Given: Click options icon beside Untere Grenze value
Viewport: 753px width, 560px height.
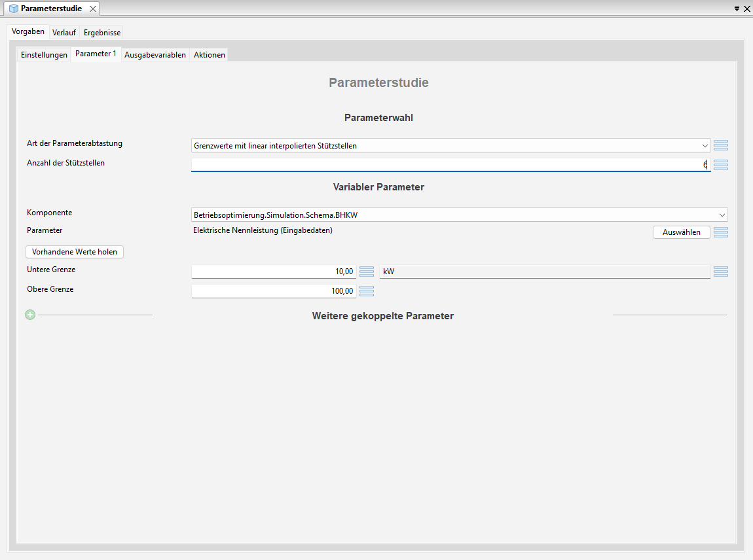Looking at the screenshot, I should pyautogui.click(x=367, y=271).
